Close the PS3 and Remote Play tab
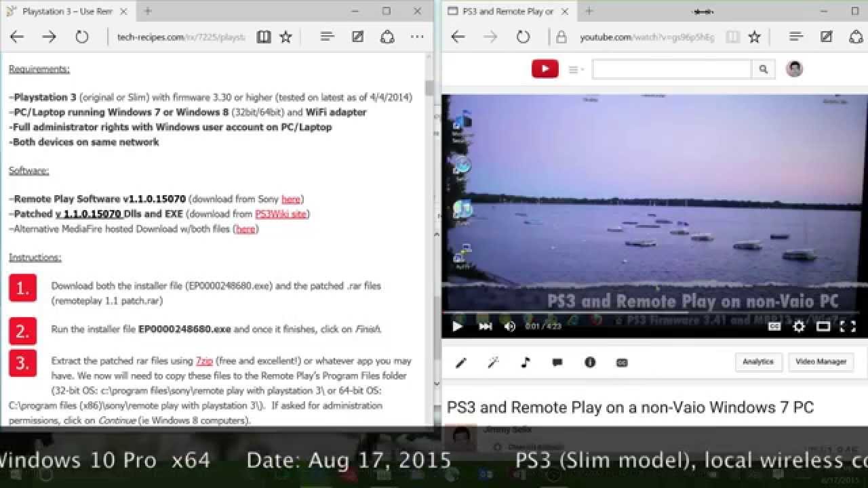Screen dimensions: 868x488 [x=566, y=11]
